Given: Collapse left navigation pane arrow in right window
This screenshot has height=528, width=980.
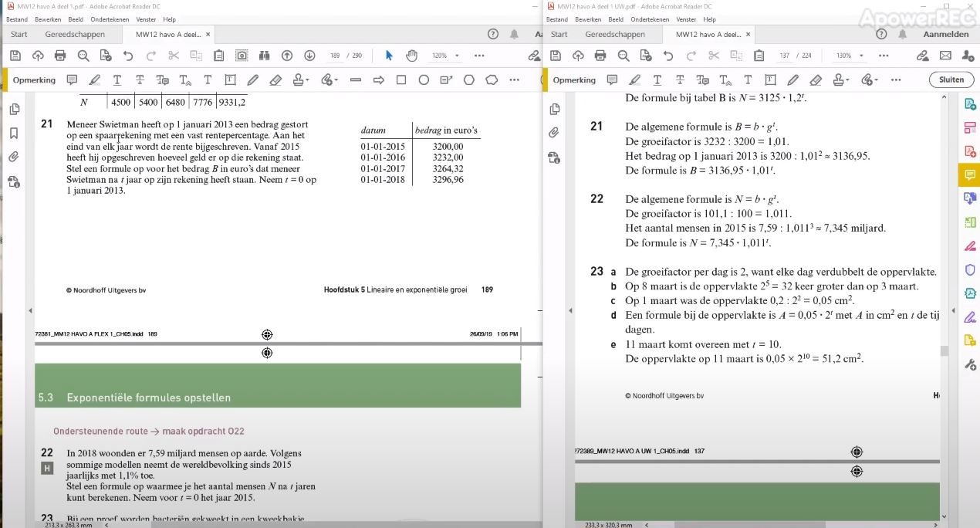Looking at the screenshot, I should coord(571,310).
